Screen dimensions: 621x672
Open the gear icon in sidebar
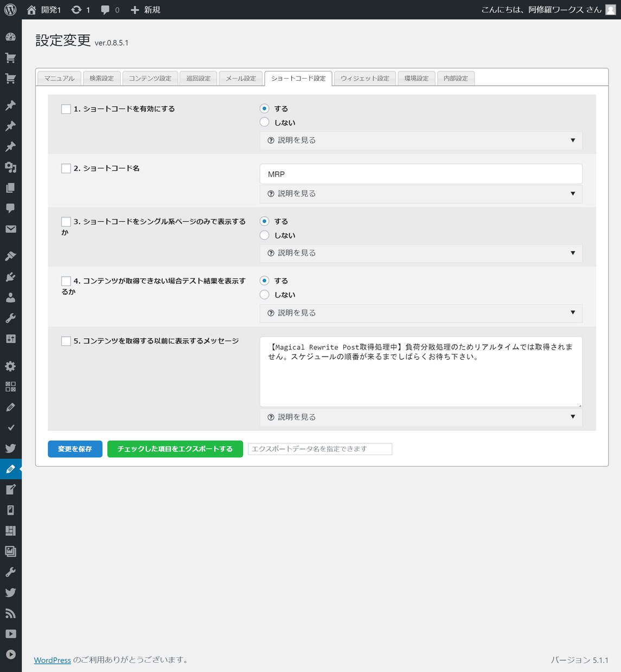pos(10,366)
